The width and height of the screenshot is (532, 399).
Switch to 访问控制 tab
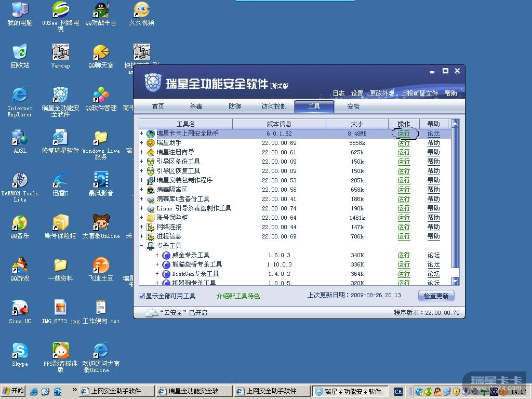274,107
